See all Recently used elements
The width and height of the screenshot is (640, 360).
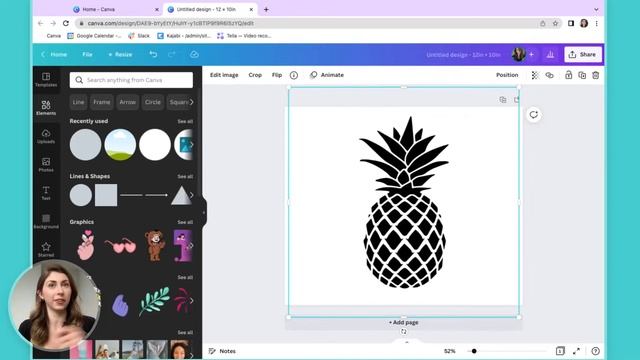pyautogui.click(x=185, y=122)
